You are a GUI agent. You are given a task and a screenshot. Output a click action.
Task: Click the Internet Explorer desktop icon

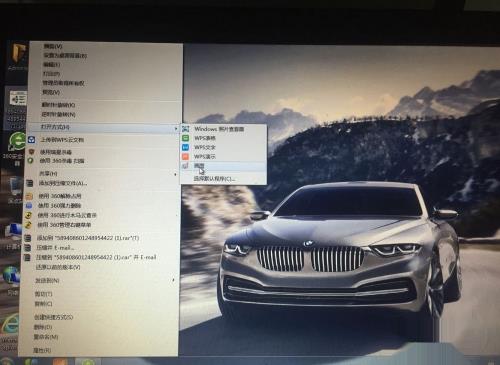click(x=10, y=324)
